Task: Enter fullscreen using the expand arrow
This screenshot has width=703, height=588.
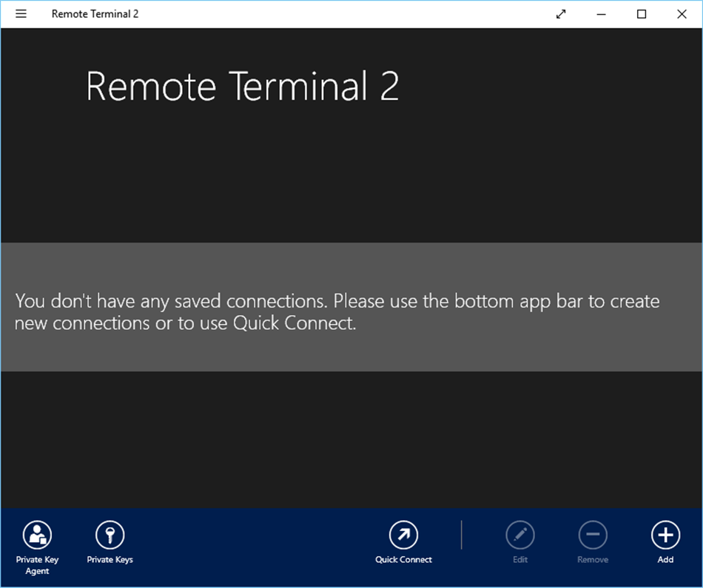Action: 560,13
